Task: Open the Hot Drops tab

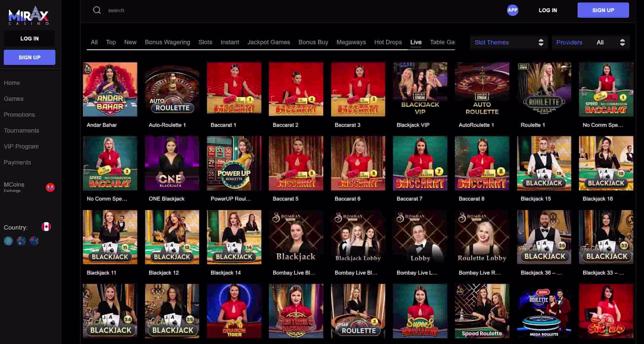Action: (x=388, y=42)
